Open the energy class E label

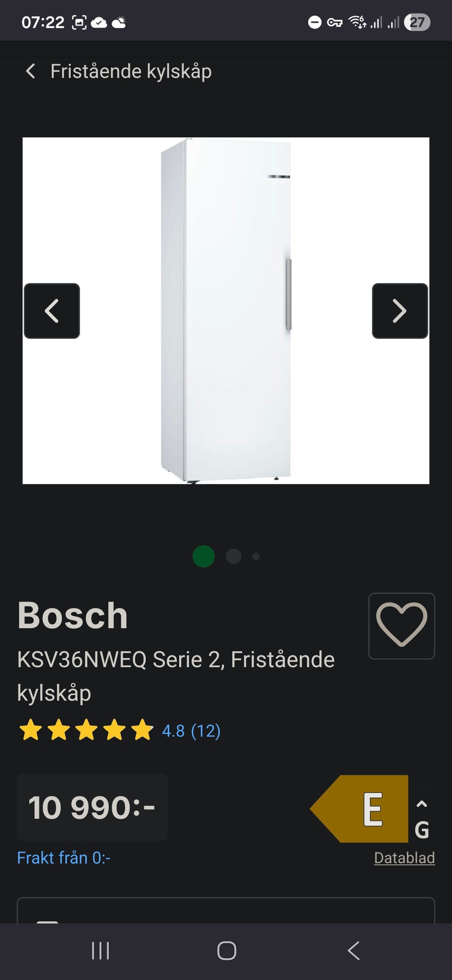click(359, 808)
